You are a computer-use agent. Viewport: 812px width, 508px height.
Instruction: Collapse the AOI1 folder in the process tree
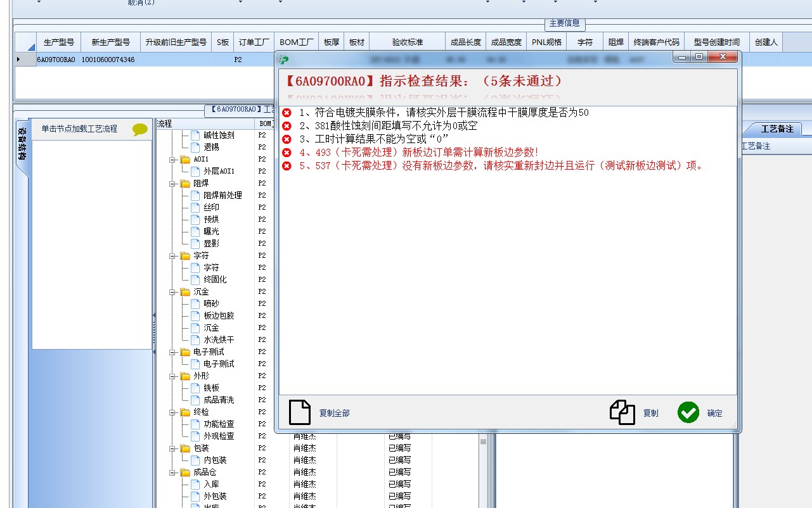pos(172,160)
